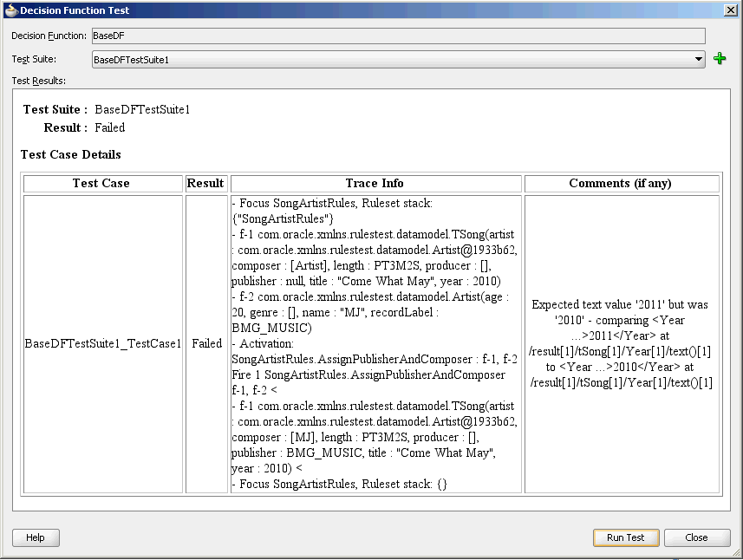This screenshot has height=560, width=743.
Task: Click the Test Case Details heading
Action: tap(70, 154)
